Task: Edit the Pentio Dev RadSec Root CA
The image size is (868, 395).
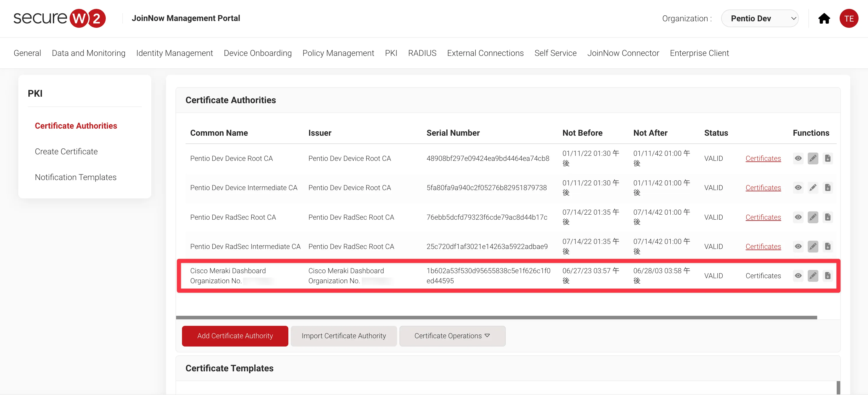Action: point(813,217)
